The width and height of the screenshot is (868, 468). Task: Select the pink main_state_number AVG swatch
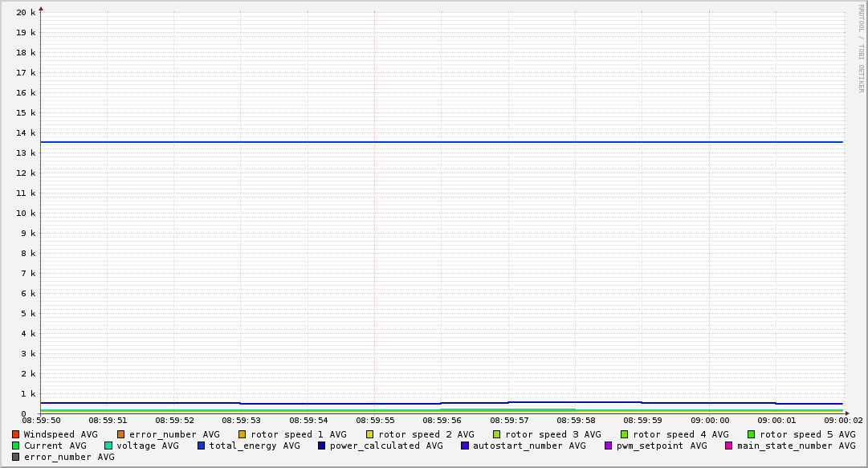(x=729, y=446)
